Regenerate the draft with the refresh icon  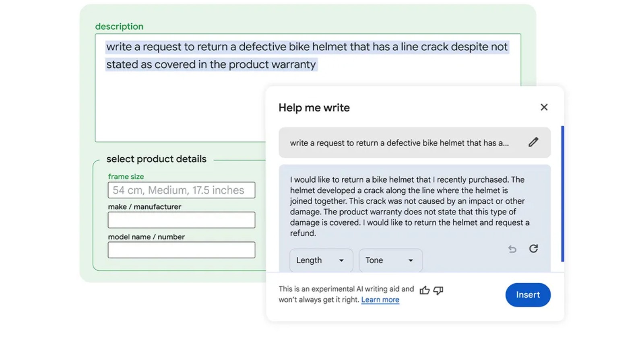(x=533, y=249)
